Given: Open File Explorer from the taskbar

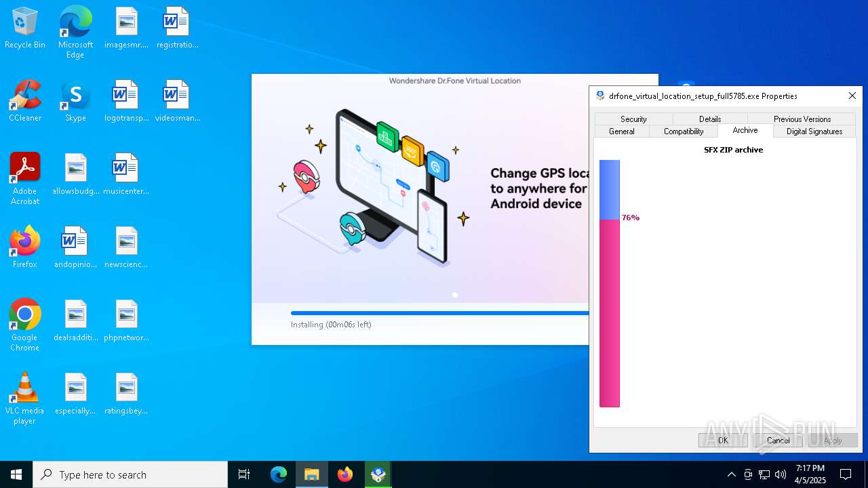Looking at the screenshot, I should click(312, 474).
